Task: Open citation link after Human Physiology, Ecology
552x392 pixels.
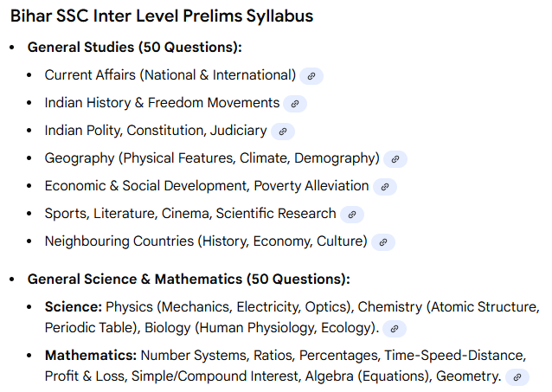Action: click(395, 329)
